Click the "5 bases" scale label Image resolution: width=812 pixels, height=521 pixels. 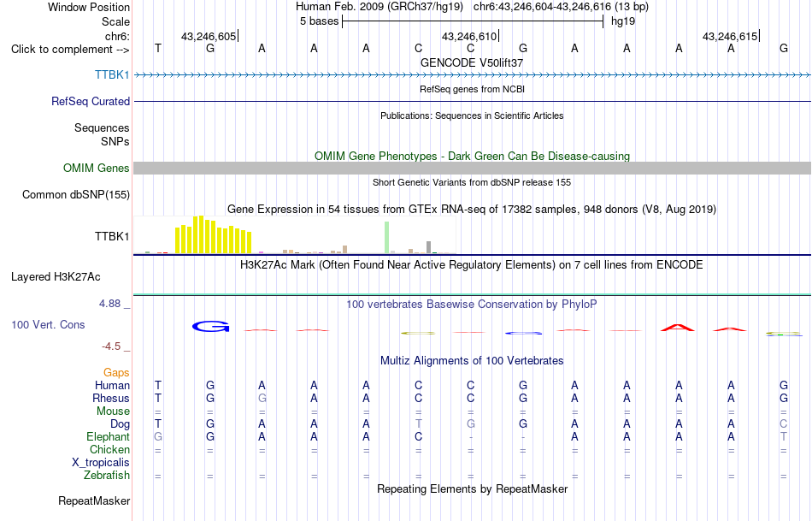point(319,21)
